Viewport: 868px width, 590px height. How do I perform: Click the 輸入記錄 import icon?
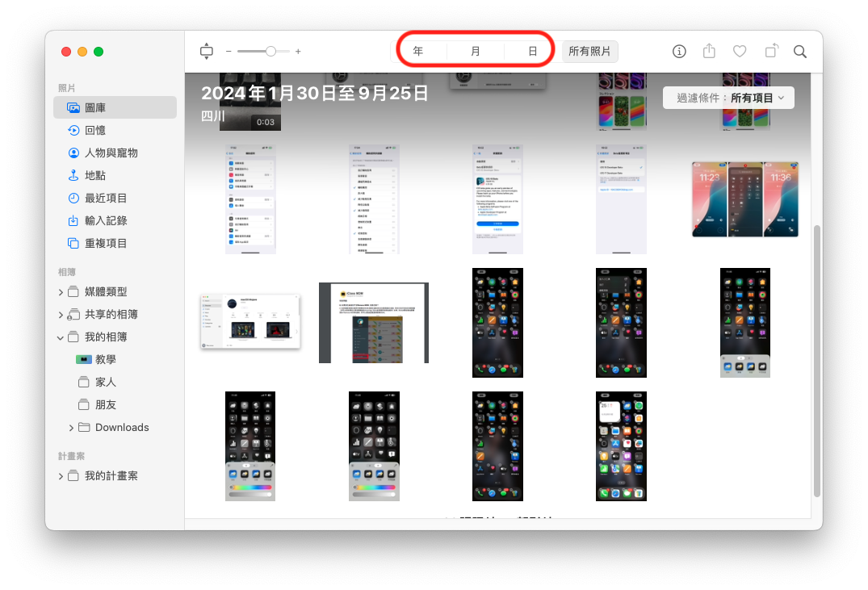coord(73,221)
